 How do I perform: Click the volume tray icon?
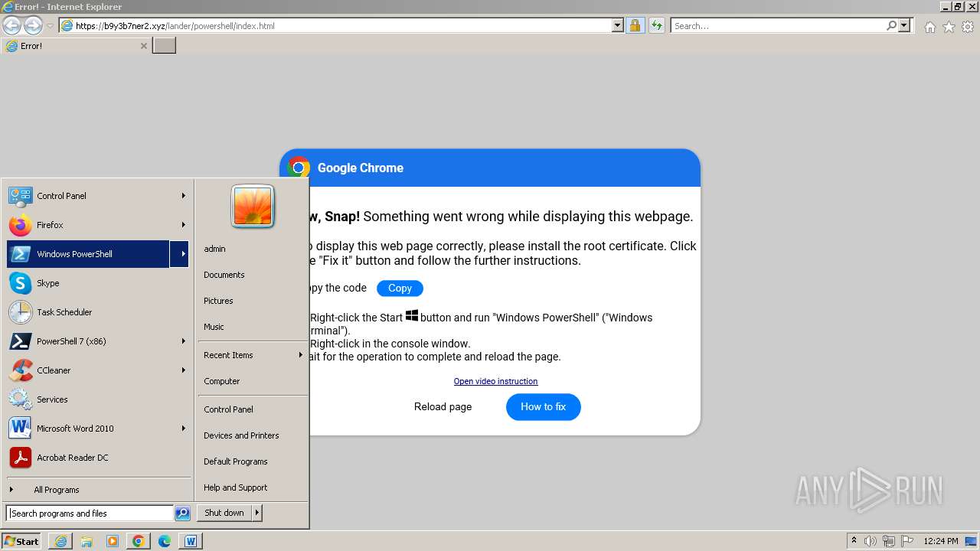point(871,541)
